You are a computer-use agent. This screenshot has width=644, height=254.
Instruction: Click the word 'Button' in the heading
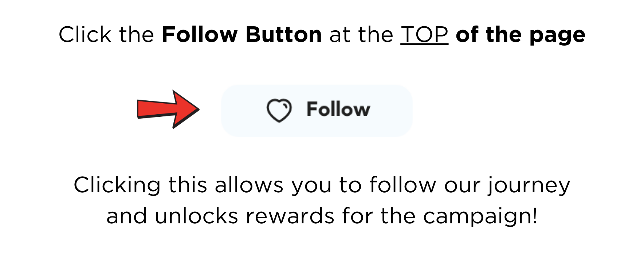point(284,35)
